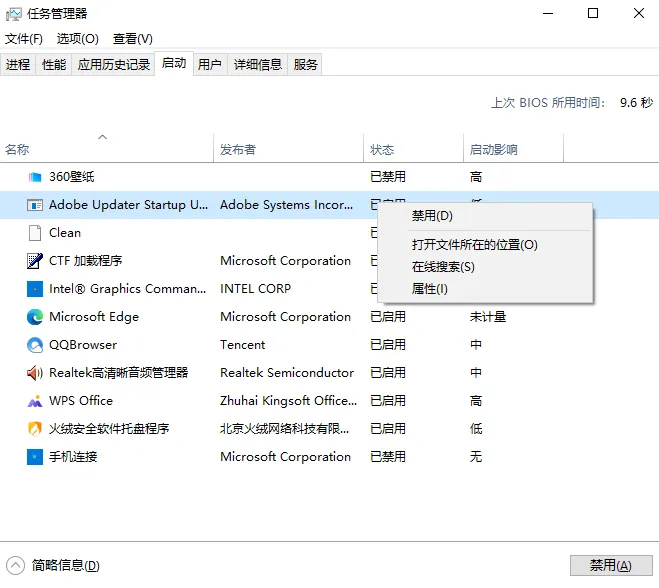Choose 打开文件所在的位置(O) in context menu
The width and height of the screenshot is (659, 588).
(485, 245)
